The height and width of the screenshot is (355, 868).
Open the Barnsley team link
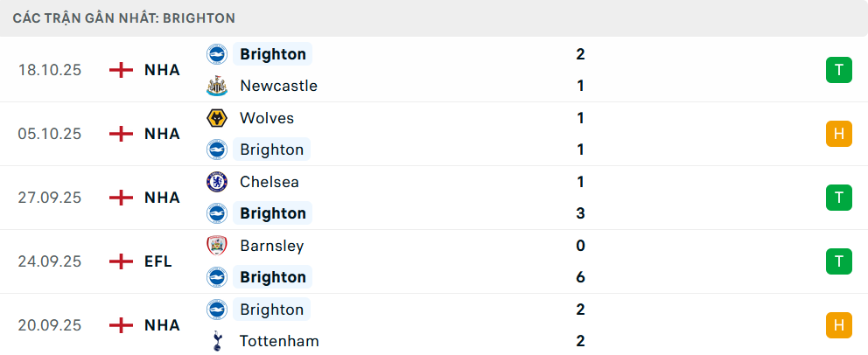point(271,246)
